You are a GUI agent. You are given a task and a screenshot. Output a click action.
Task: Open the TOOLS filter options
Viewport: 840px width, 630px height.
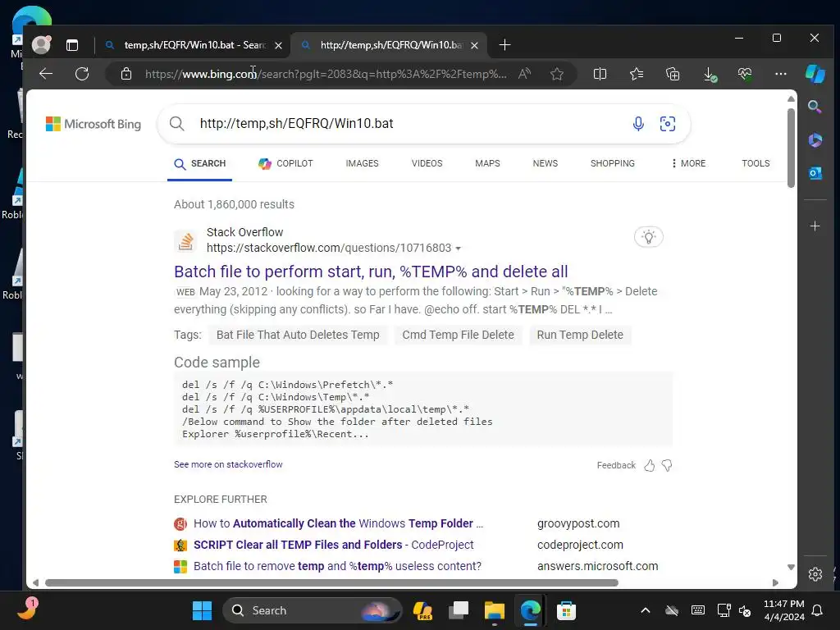[x=756, y=163]
